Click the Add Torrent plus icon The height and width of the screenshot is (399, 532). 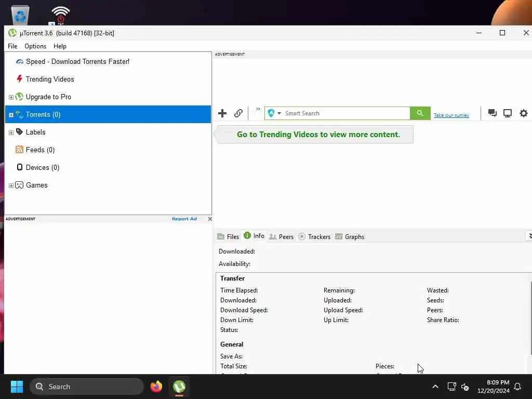point(222,113)
